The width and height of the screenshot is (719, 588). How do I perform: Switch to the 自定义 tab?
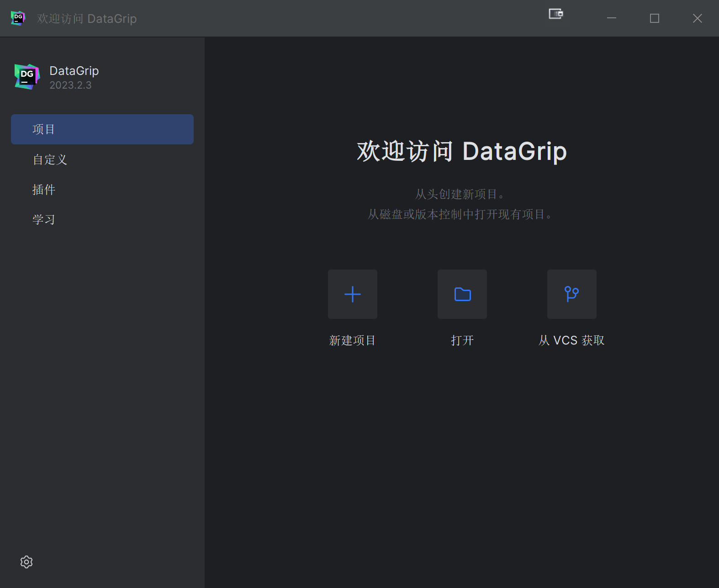coord(102,159)
